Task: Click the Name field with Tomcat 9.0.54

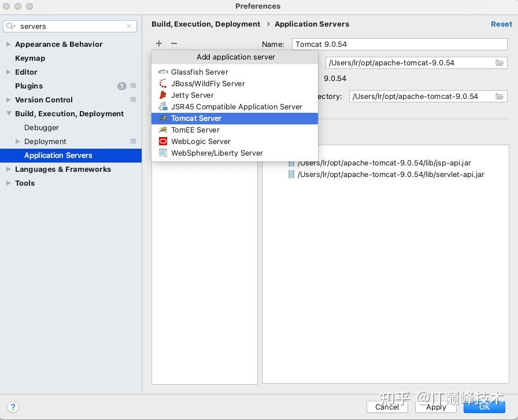Action: click(399, 45)
